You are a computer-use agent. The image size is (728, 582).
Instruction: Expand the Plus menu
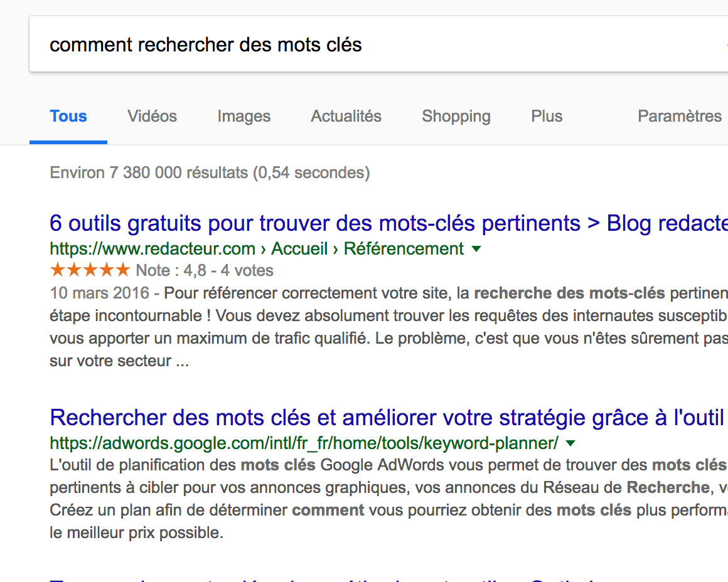click(546, 117)
